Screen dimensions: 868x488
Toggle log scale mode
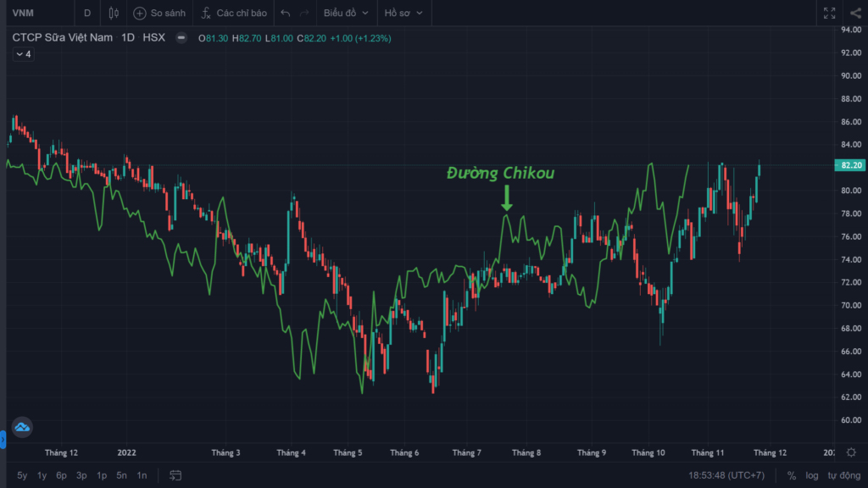[811, 475]
